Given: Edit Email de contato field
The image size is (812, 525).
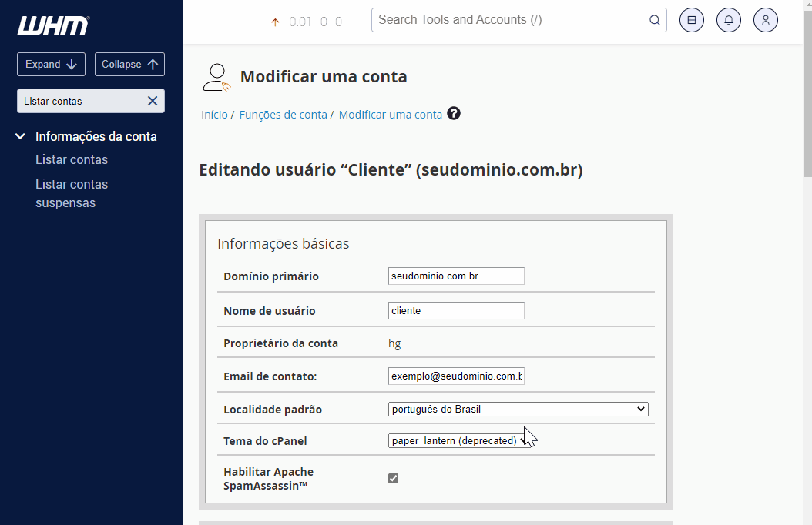Looking at the screenshot, I should tap(456, 376).
